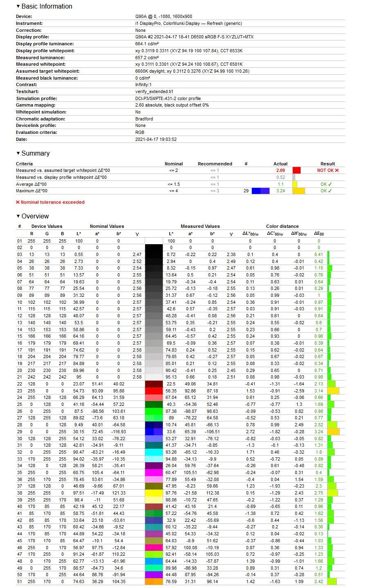Click the gamma value 2.47 in row 03
368x588 pixels.
(x=137, y=254)
